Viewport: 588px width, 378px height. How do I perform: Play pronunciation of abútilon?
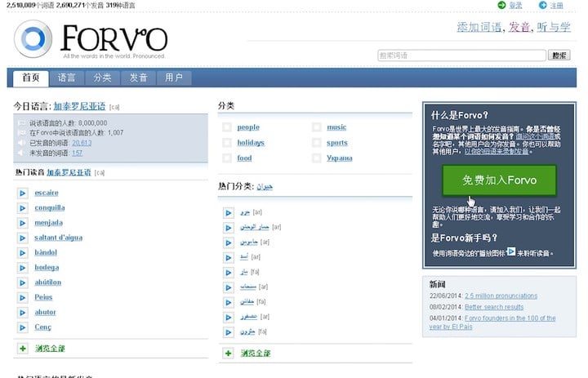click(23, 282)
